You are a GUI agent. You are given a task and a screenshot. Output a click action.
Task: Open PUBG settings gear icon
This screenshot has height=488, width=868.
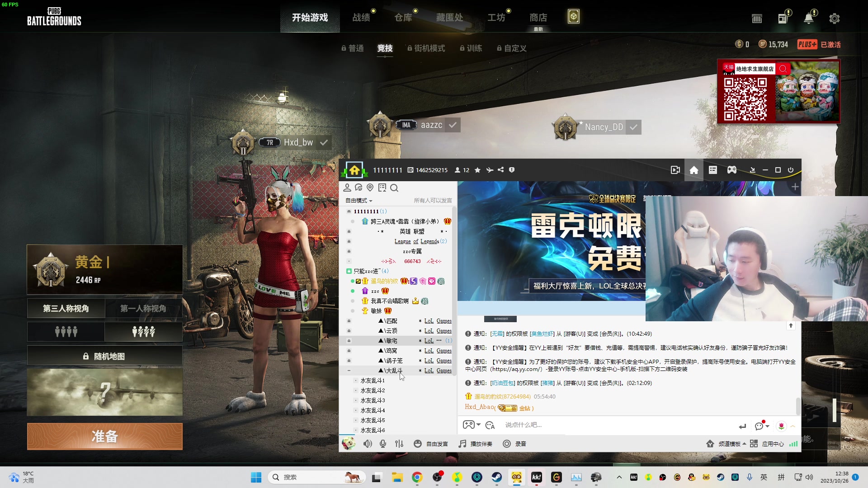[x=835, y=19]
